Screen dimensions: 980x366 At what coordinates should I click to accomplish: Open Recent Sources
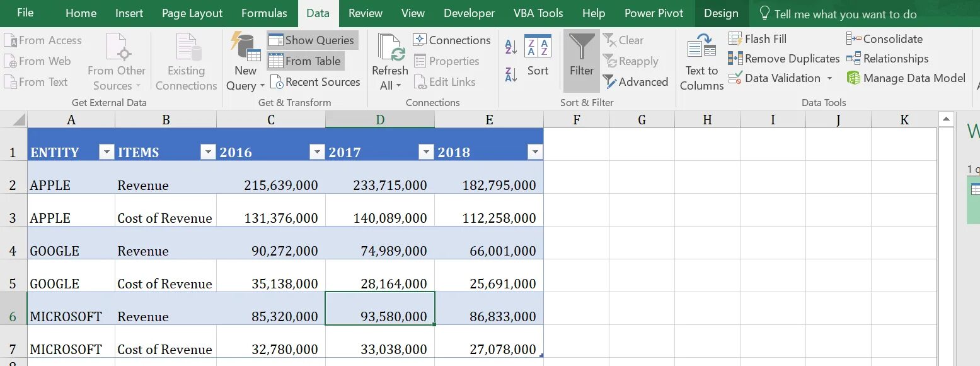click(314, 81)
